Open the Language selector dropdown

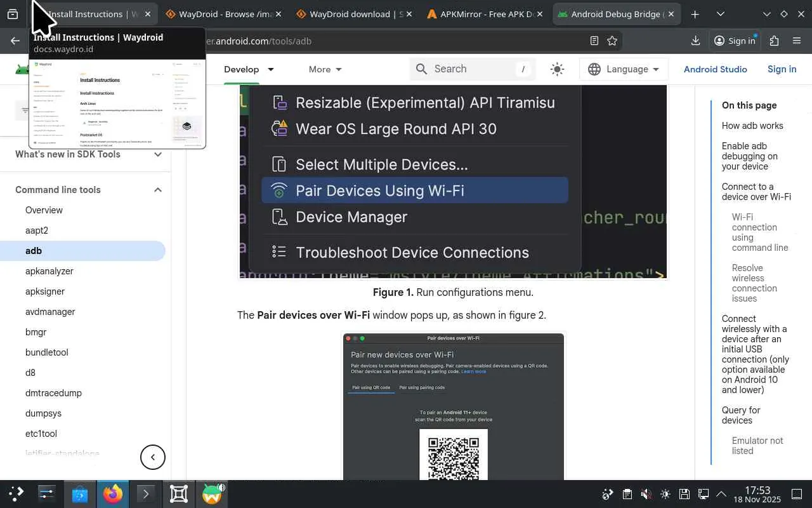coord(624,69)
